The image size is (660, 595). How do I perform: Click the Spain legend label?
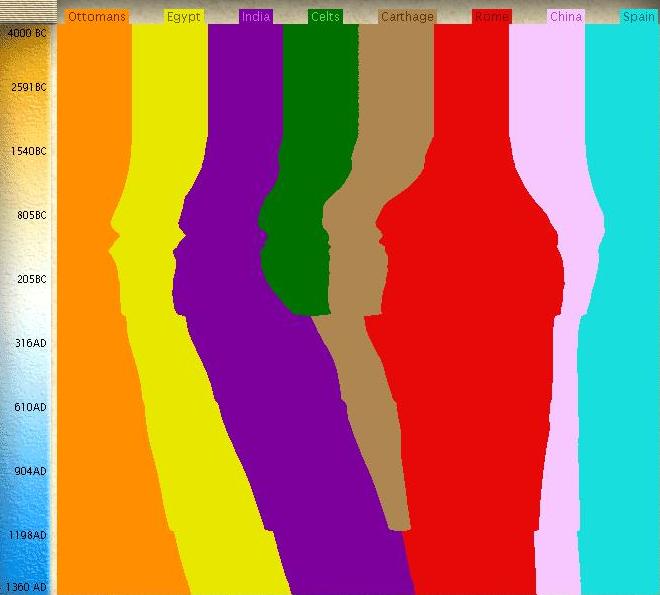639,16
